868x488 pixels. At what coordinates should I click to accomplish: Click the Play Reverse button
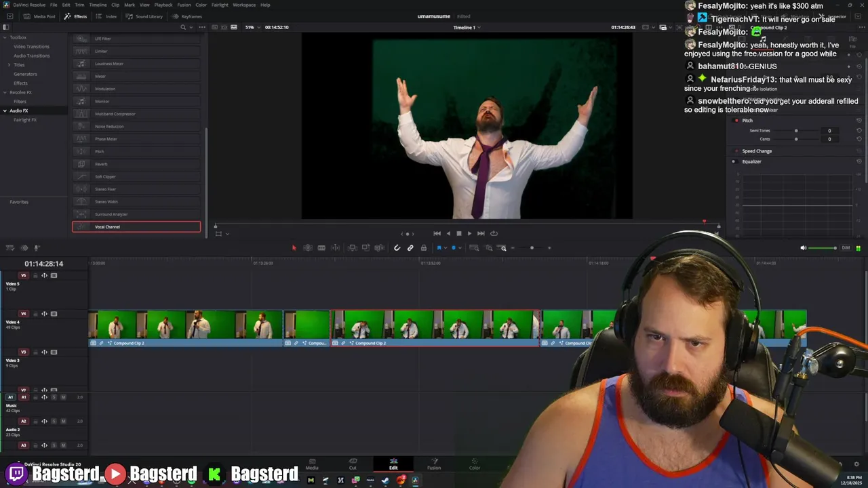pyautogui.click(x=448, y=233)
